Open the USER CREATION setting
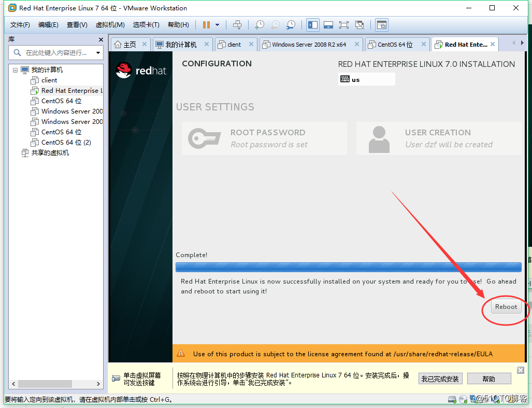532x408 pixels. [x=439, y=138]
